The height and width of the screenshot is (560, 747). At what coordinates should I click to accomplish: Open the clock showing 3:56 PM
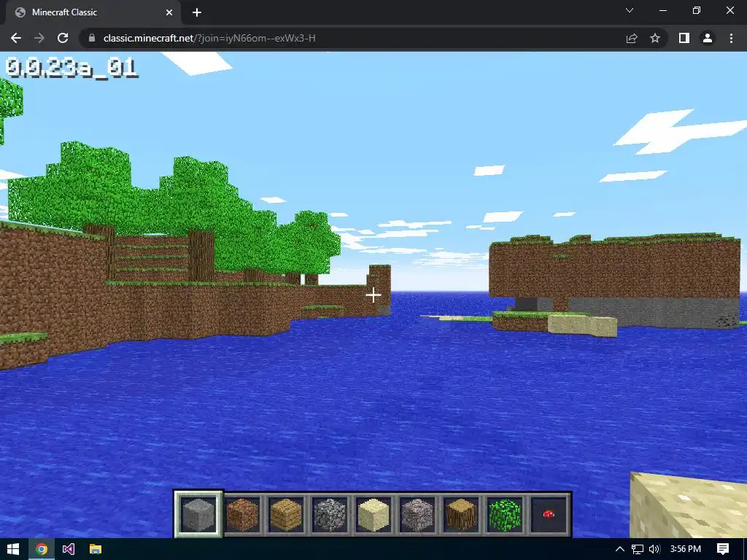(x=686, y=549)
